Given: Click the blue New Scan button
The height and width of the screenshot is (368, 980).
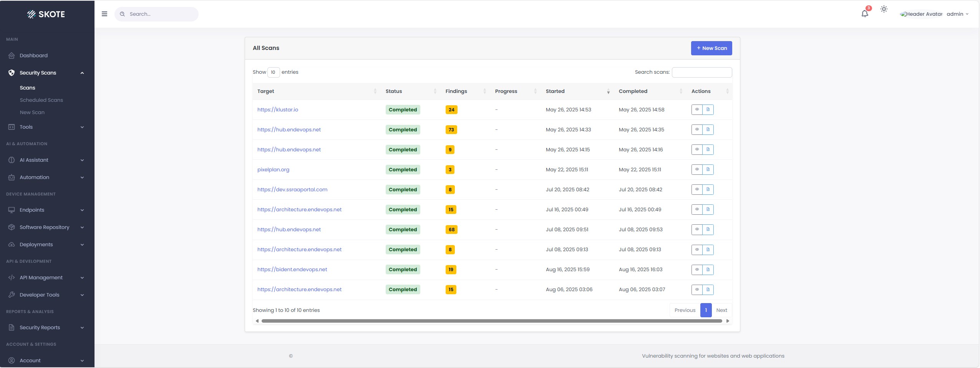Looking at the screenshot, I should [711, 48].
